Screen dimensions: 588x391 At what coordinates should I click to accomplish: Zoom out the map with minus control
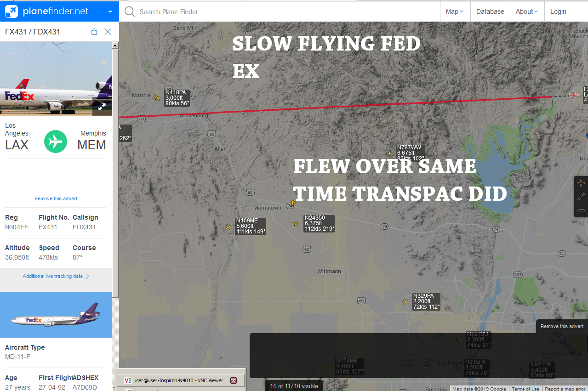pos(581,210)
